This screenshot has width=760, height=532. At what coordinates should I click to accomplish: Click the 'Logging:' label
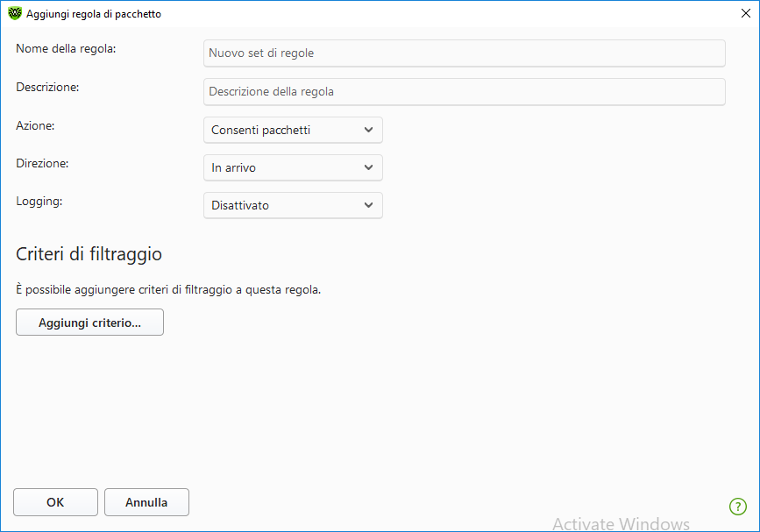click(x=39, y=201)
